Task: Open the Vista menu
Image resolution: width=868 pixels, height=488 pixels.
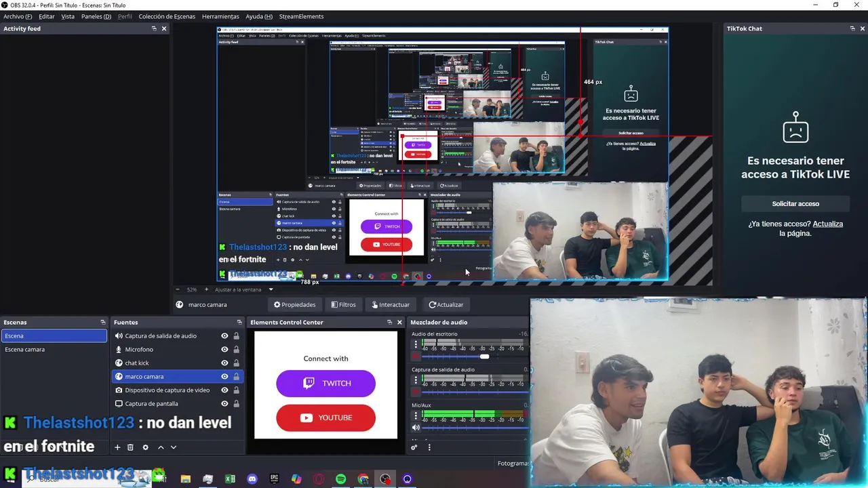Action: point(68,16)
